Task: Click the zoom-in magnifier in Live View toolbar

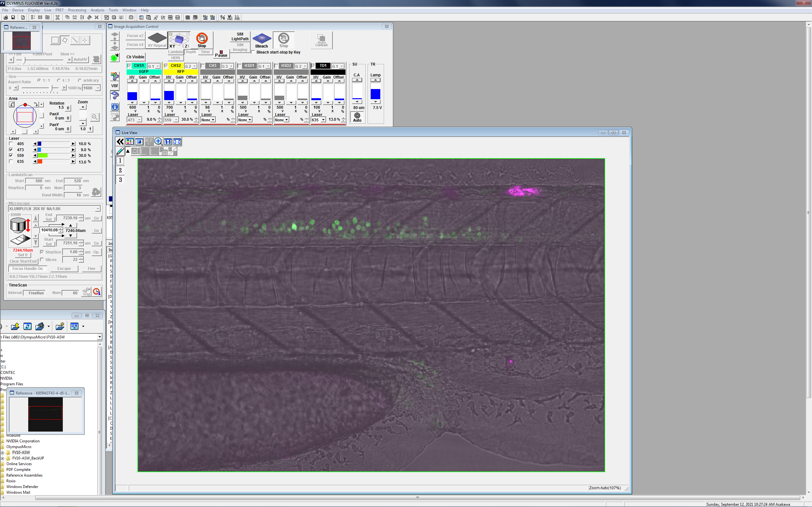Action: point(158,142)
